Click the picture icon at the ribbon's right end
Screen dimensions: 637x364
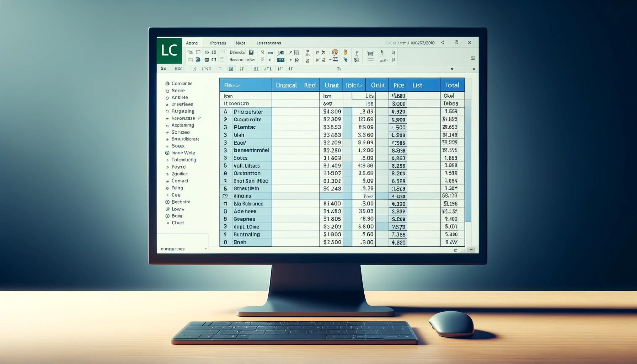(x=473, y=58)
